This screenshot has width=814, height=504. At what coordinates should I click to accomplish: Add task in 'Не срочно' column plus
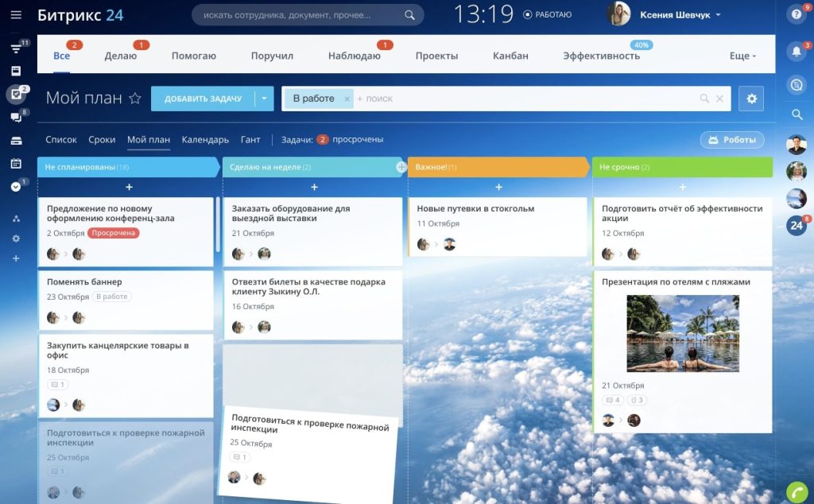[x=683, y=187]
